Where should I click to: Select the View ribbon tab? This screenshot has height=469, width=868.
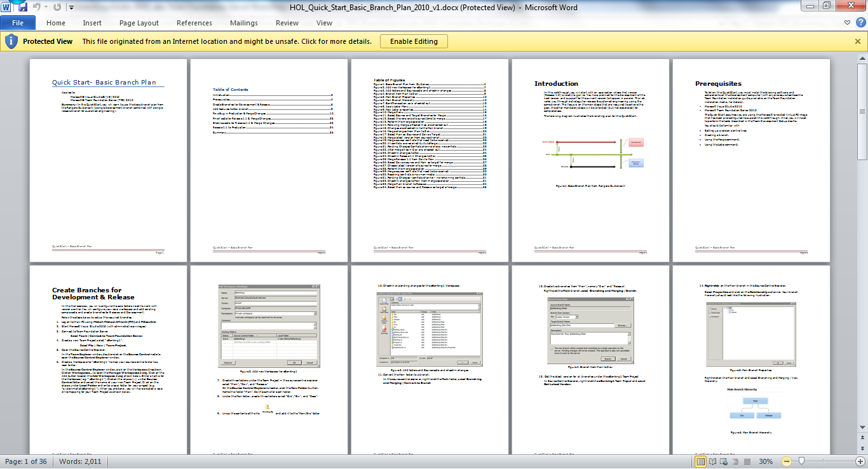coord(324,23)
